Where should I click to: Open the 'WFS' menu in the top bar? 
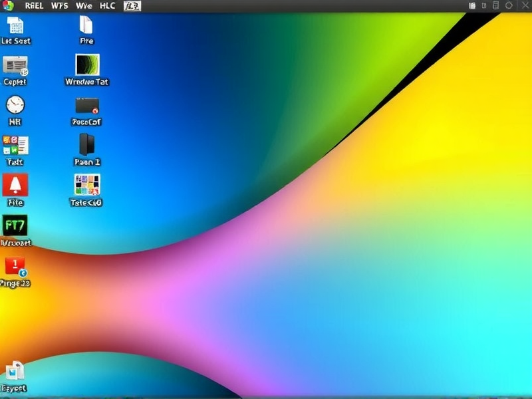click(60, 6)
